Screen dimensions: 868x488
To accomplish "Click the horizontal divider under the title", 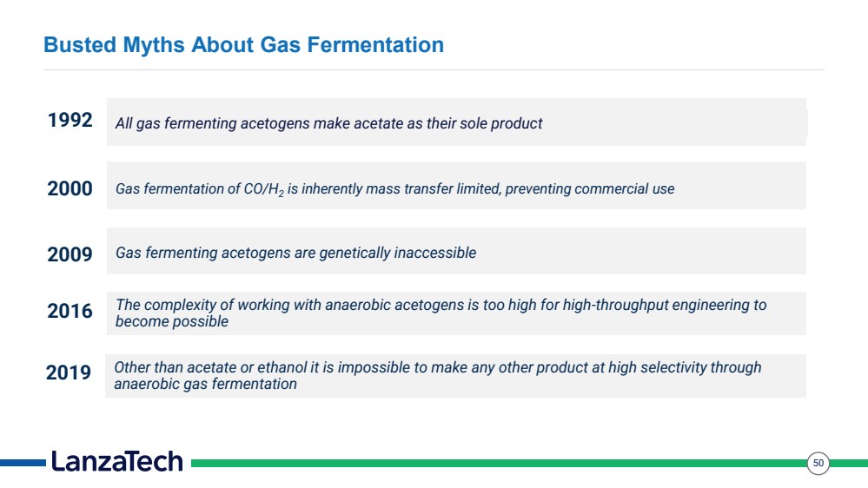I will click(434, 70).
